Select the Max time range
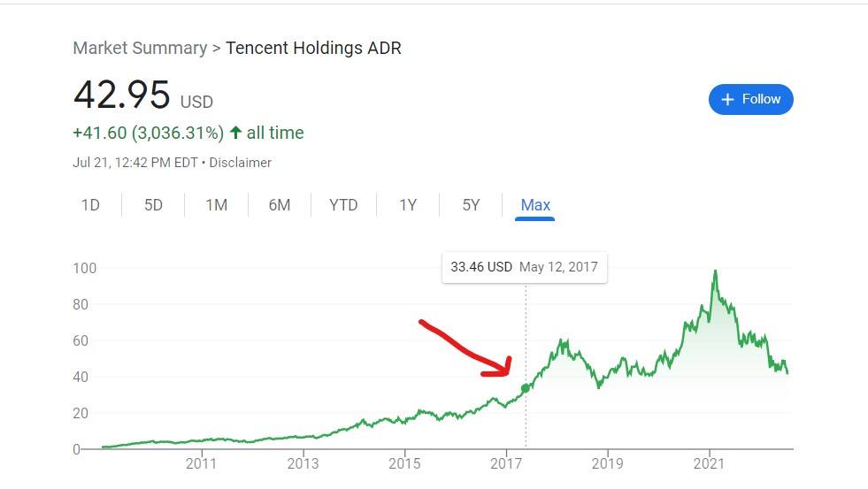The width and height of the screenshot is (868, 489). [x=535, y=205]
